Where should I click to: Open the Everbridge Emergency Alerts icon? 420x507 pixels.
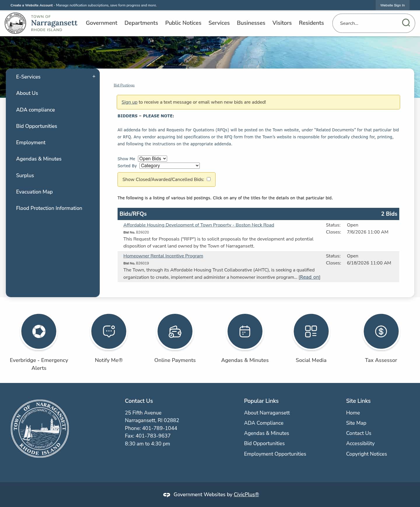[39, 331]
